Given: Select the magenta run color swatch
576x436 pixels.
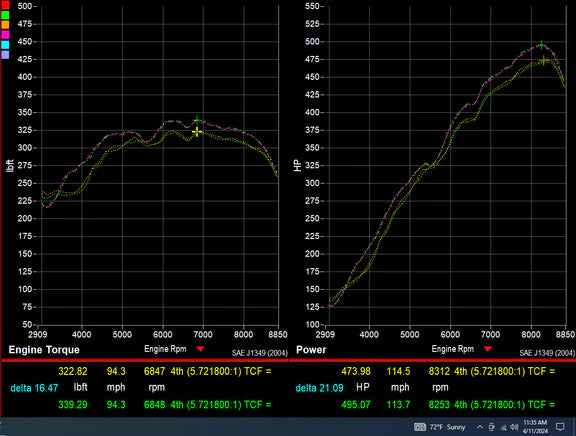Looking at the screenshot, I should 5,35.
